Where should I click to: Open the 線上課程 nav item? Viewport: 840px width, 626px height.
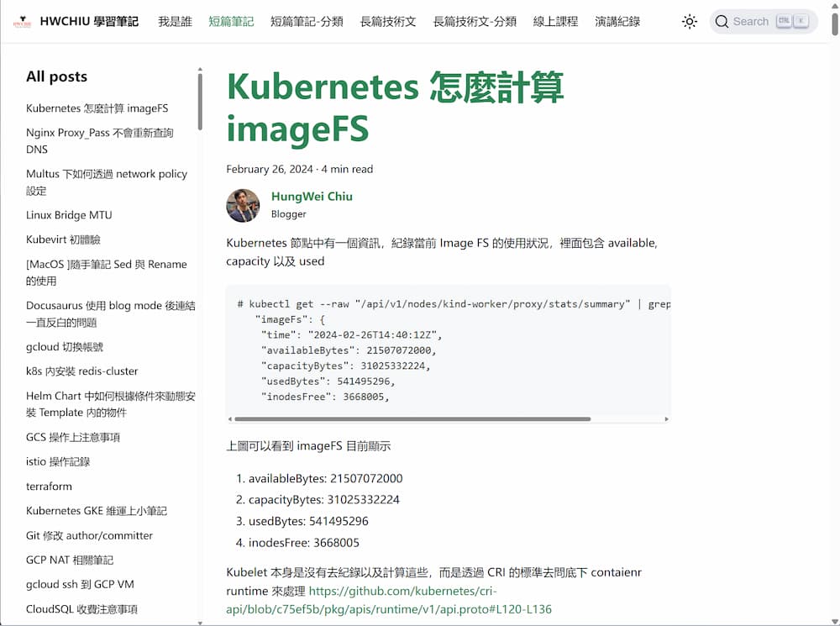(x=555, y=22)
